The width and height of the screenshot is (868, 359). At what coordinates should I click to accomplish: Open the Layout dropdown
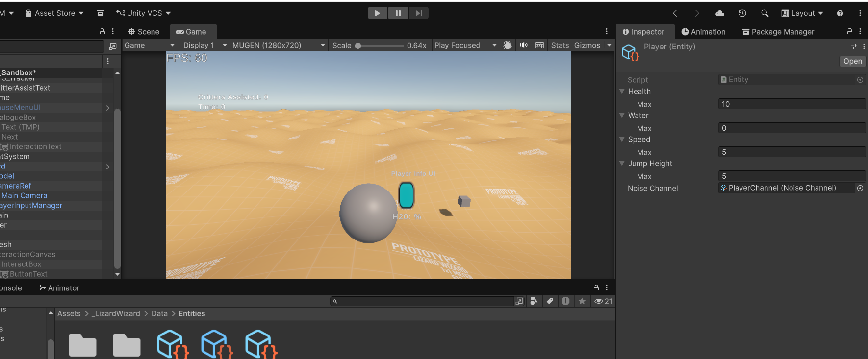pyautogui.click(x=802, y=13)
